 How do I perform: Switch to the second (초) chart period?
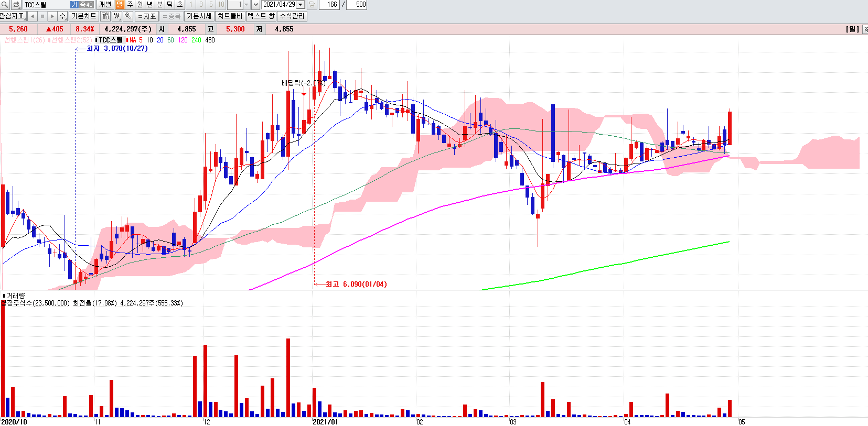tap(179, 5)
